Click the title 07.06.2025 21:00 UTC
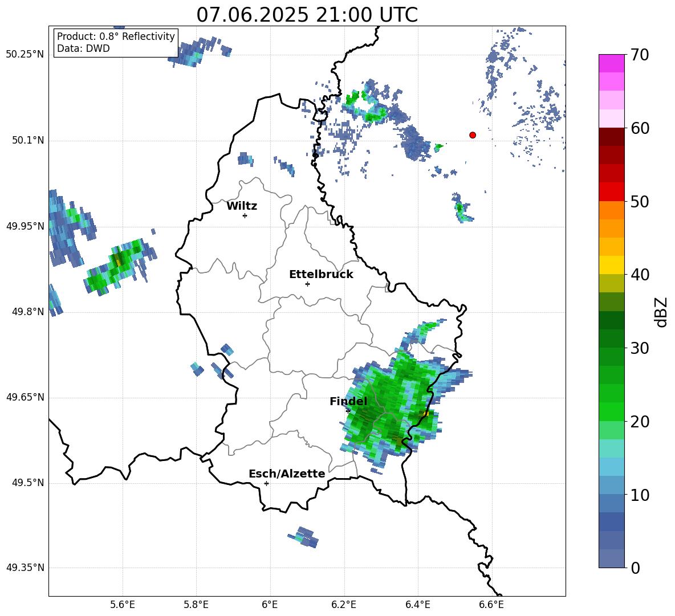 click(x=307, y=15)
